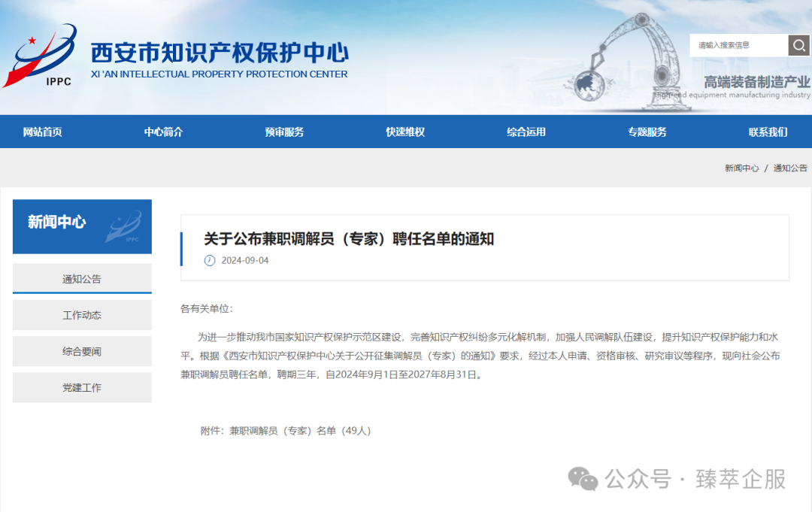Viewport: 812px width, 512px height.
Task: Select 党建工作 in the left sidebar
Action: tap(81, 387)
